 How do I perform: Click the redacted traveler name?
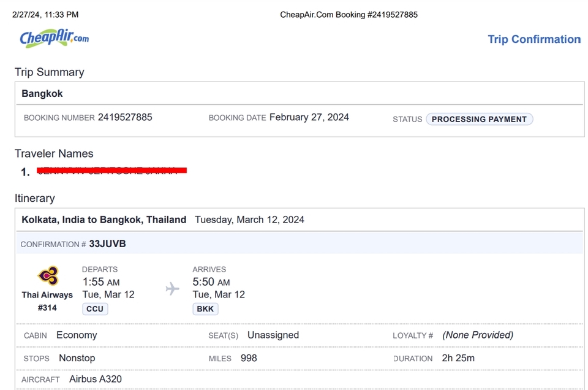click(111, 170)
